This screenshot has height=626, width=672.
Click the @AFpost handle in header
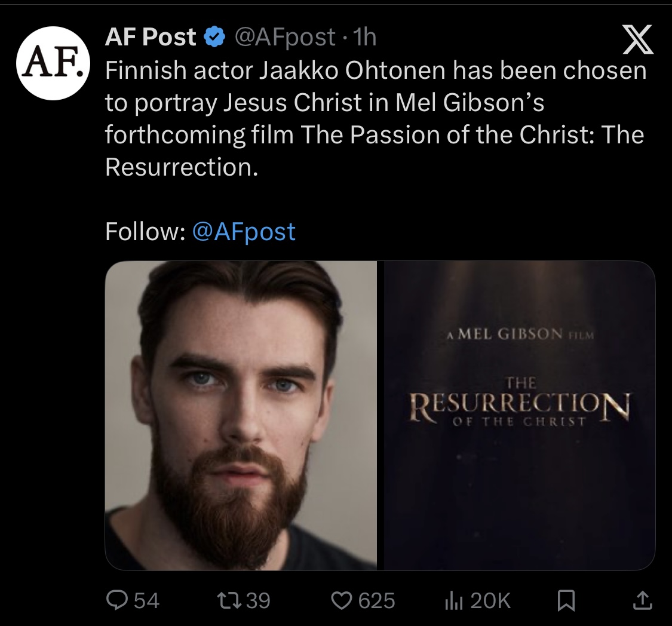(x=284, y=36)
